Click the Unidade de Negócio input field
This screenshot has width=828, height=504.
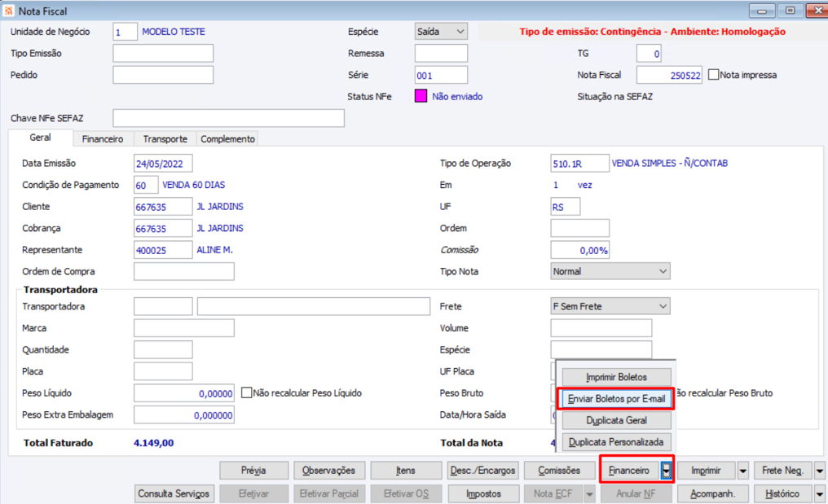click(x=126, y=32)
